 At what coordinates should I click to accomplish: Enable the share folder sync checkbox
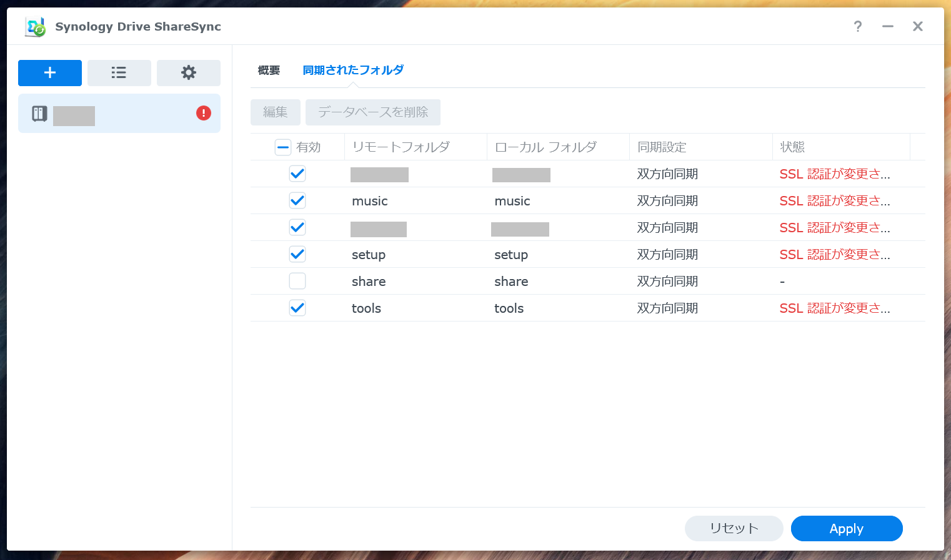click(297, 280)
